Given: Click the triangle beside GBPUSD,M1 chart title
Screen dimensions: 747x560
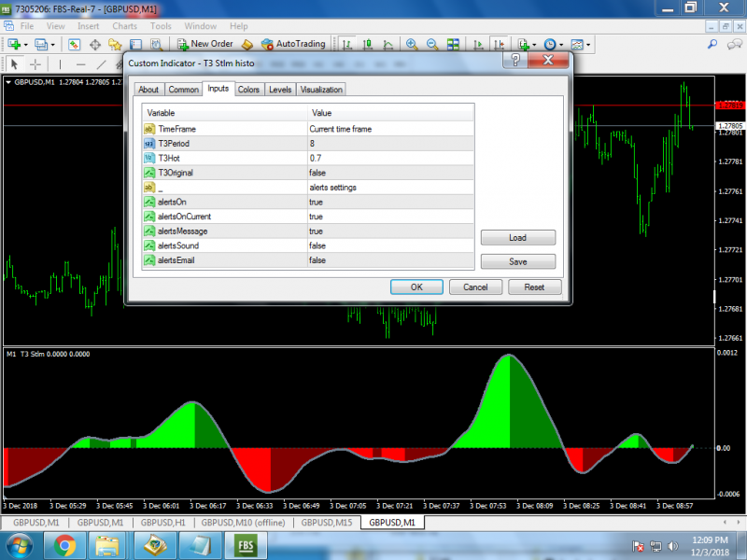Looking at the screenshot, I should [x=8, y=82].
